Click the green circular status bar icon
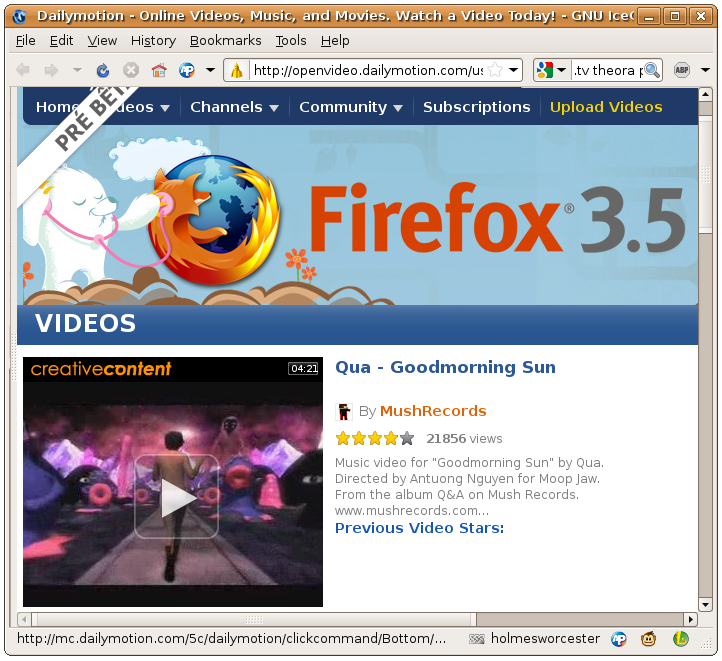 tap(681, 639)
